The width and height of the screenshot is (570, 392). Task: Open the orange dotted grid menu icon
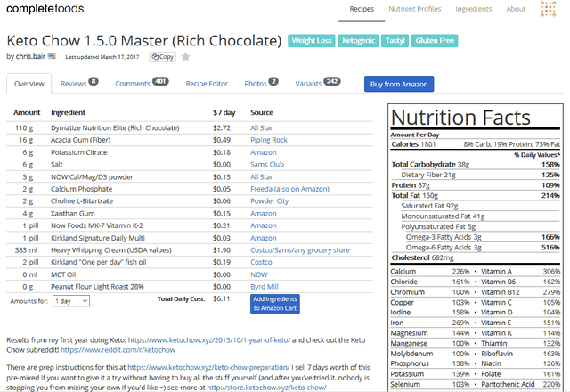549,9
